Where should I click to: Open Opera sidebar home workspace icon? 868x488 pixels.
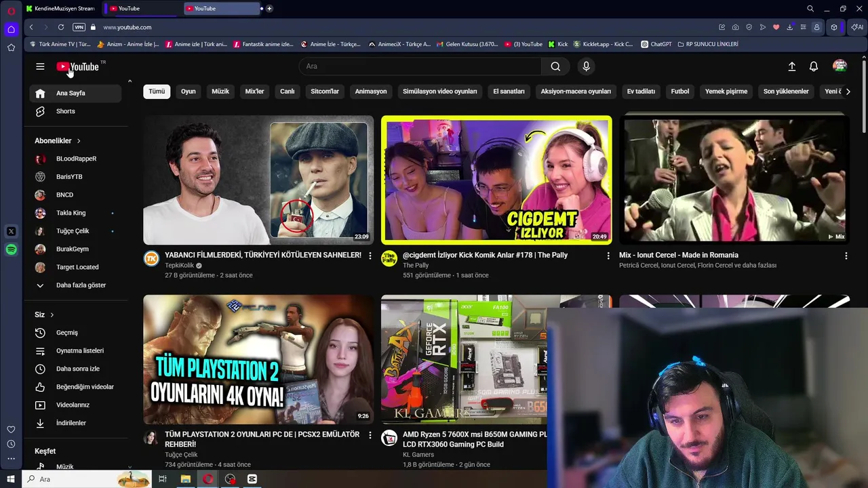11,29
